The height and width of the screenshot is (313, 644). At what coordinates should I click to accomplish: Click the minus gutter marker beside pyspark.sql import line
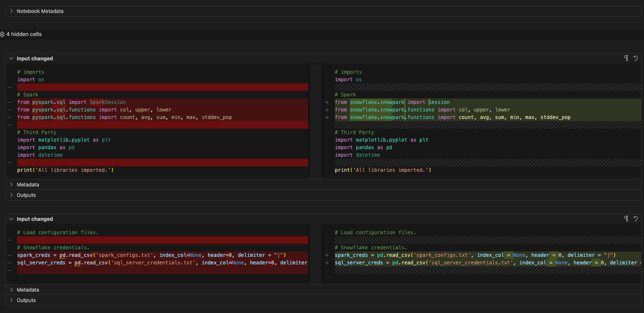tap(10, 102)
